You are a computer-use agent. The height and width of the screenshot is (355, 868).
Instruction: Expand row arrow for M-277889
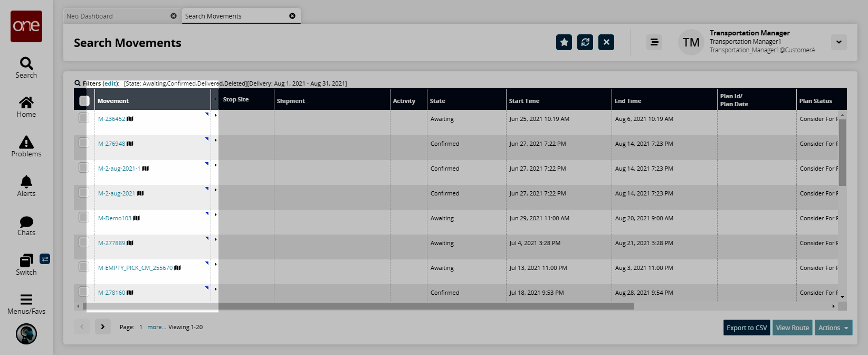(216, 239)
